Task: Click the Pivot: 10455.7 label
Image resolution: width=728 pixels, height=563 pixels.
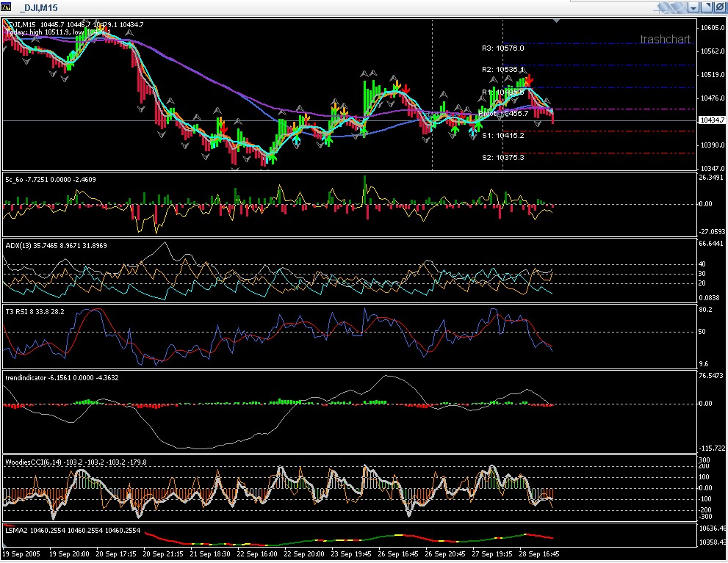Action: pos(503,113)
